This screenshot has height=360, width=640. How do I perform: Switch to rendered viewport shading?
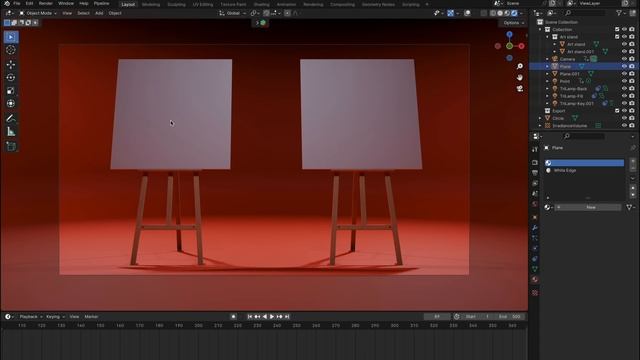click(x=514, y=13)
